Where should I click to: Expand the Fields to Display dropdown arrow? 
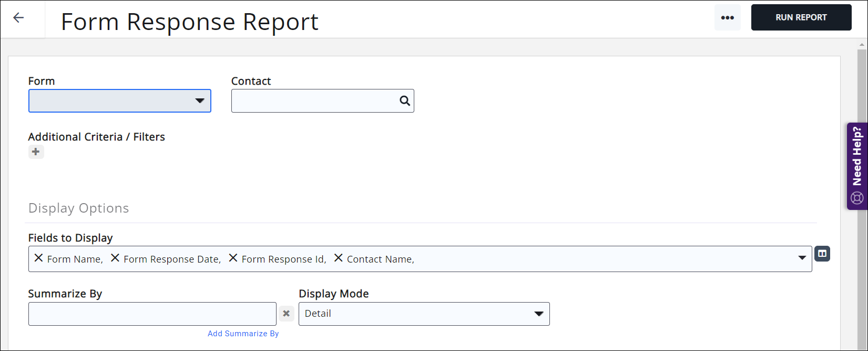(x=802, y=258)
